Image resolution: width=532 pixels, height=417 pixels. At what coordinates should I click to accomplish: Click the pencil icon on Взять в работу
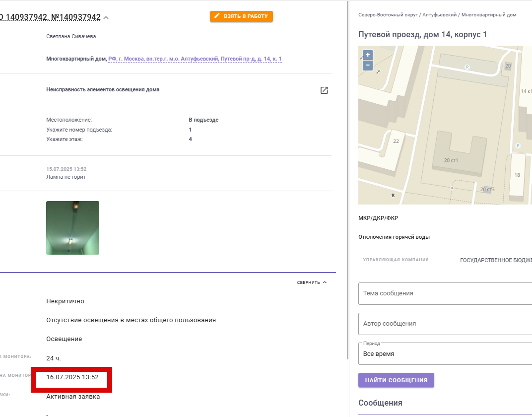[217, 16]
